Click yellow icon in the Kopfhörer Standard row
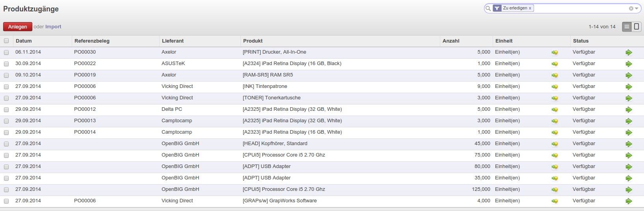The width and height of the screenshot is (644, 211). tap(555, 144)
